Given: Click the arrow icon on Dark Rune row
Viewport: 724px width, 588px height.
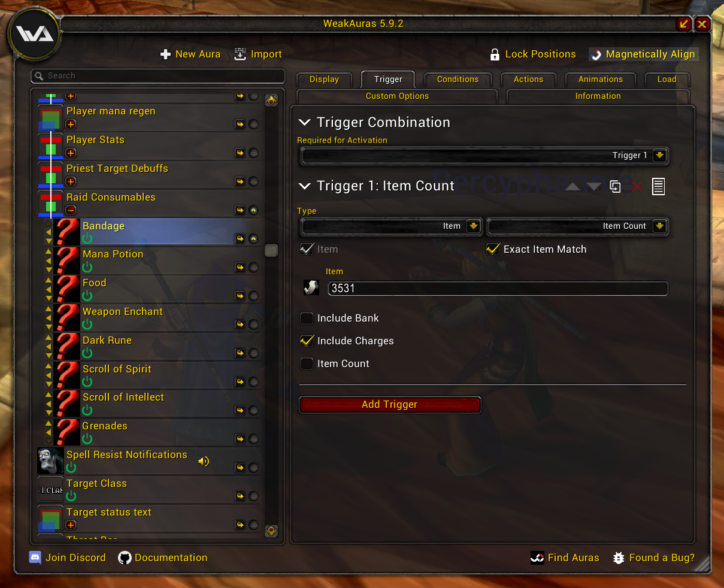Looking at the screenshot, I should (240, 353).
